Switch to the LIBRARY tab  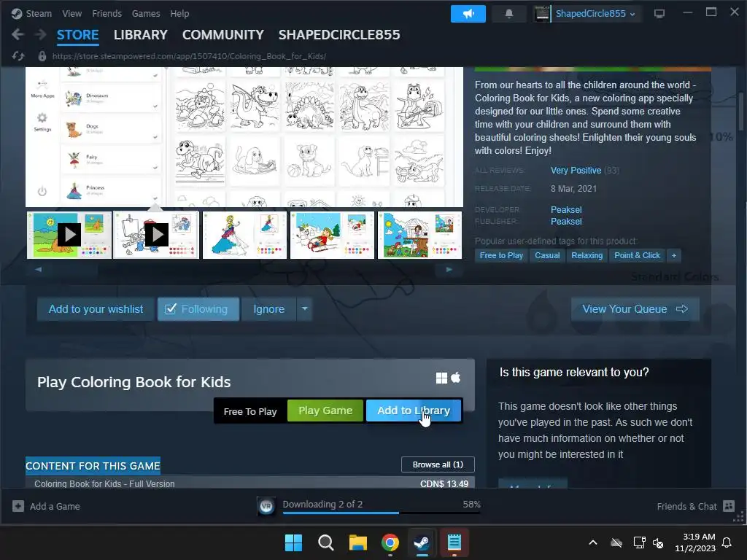pos(141,35)
